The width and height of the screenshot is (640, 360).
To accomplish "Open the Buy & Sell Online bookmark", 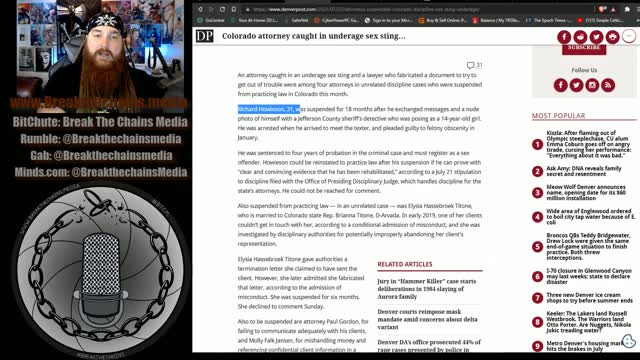I will pyautogui.click(x=443, y=20).
